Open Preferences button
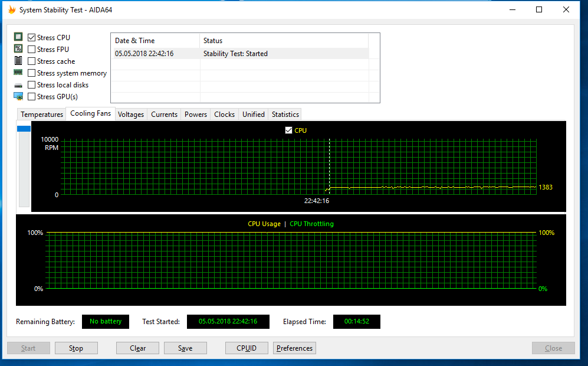This screenshot has width=588, height=366. [x=294, y=348]
